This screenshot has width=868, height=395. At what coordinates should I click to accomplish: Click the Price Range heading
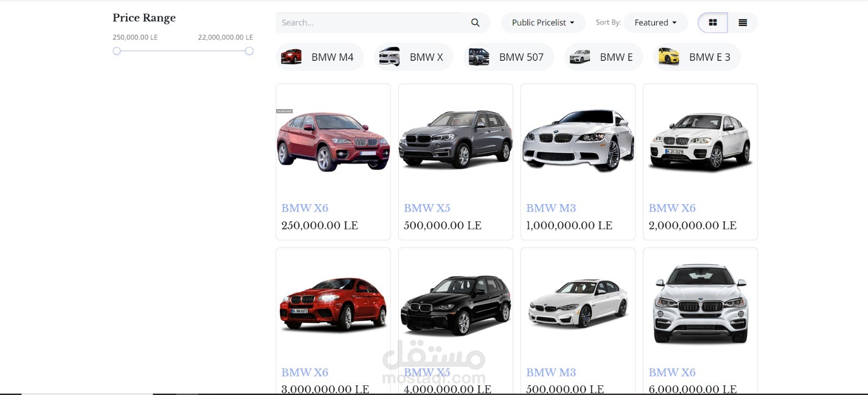point(144,17)
